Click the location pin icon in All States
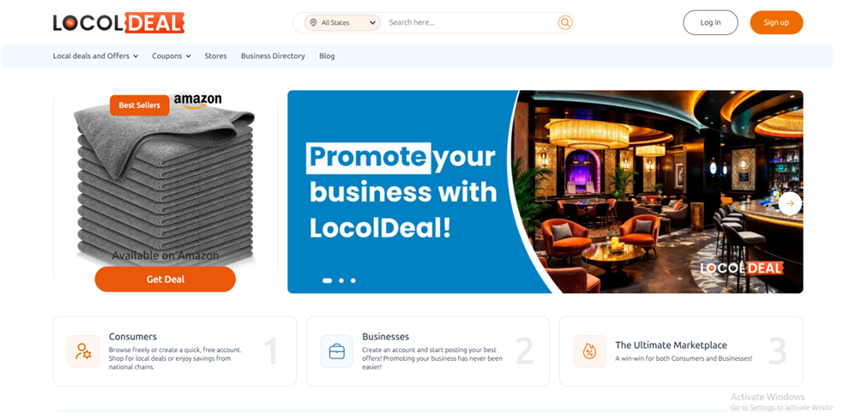The height and width of the screenshot is (414, 868). pos(313,22)
